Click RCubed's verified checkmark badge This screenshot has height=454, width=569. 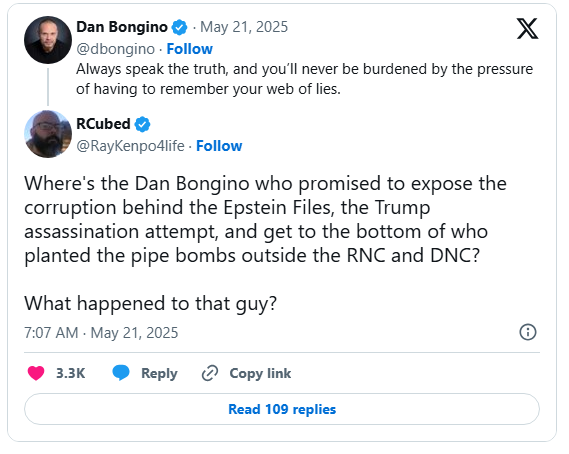click(142, 124)
